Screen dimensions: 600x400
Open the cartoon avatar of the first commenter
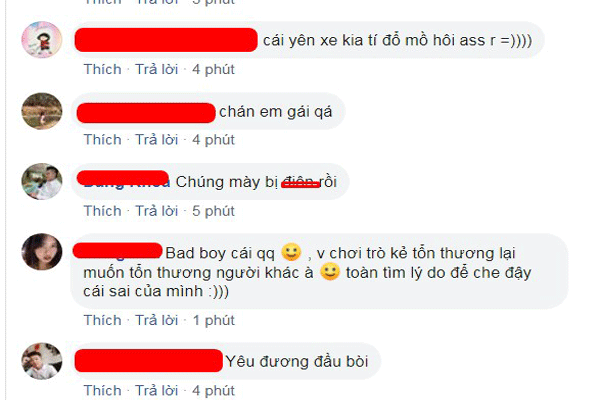pyautogui.click(x=42, y=40)
